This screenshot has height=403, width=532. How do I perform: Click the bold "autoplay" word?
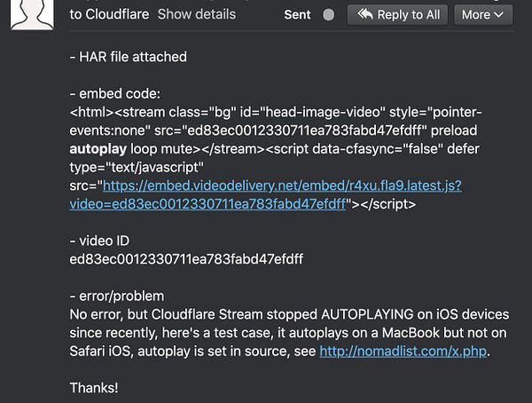(98, 148)
